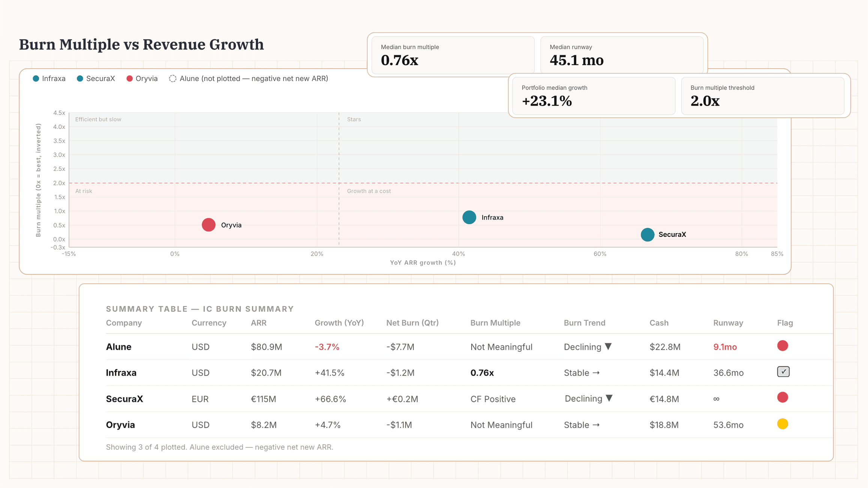Toggle the Infraxa flag checkbox
This screenshot has width=868, height=488.
(x=783, y=372)
